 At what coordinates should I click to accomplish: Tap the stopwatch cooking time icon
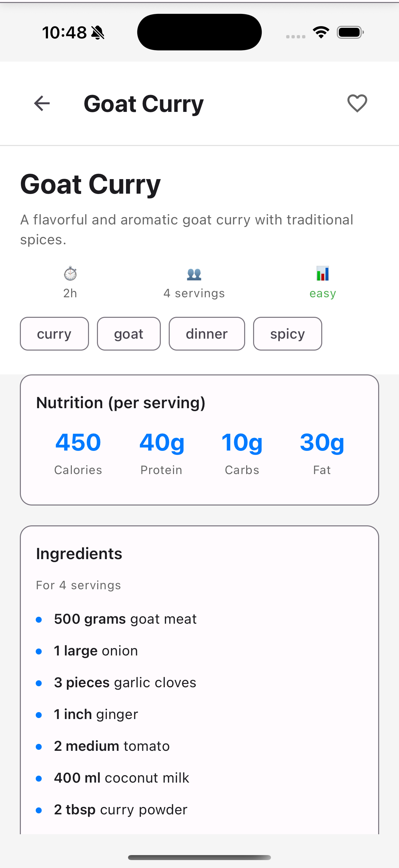tap(70, 273)
